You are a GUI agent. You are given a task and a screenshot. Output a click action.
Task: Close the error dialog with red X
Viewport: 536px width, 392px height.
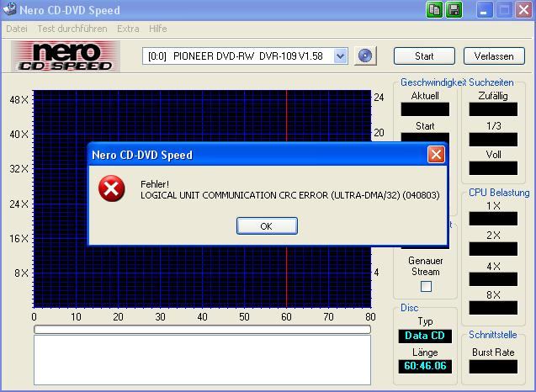click(436, 155)
